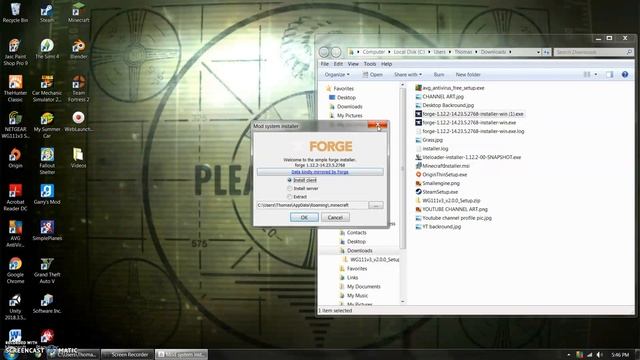Click Cancel in the Forge installer
Screen dimensions: 640x360
coord(335,218)
